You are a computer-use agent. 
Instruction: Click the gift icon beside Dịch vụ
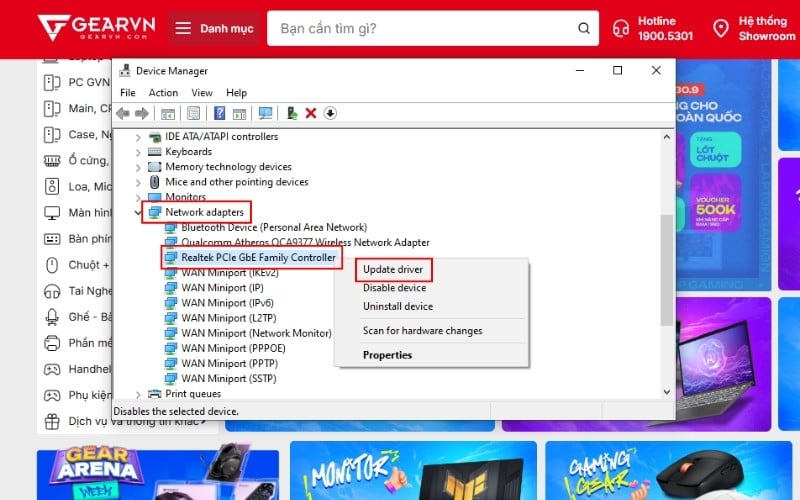pos(52,421)
